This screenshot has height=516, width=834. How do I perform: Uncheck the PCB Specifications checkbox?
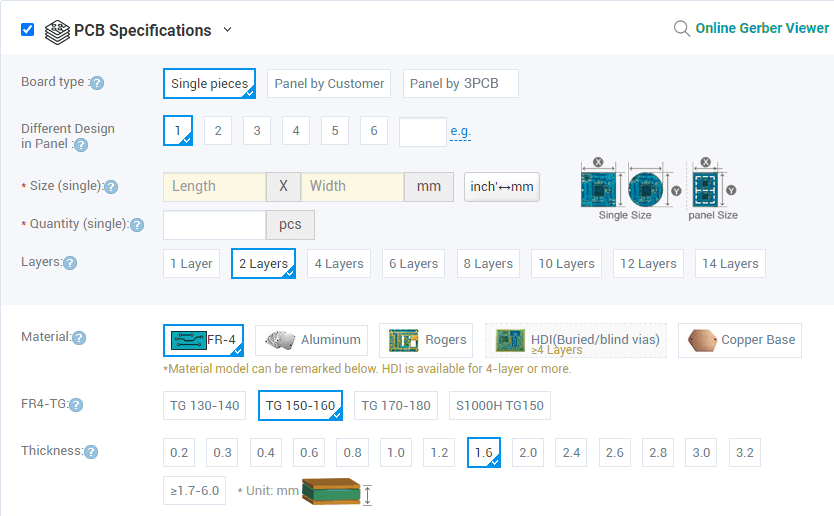coord(27,29)
